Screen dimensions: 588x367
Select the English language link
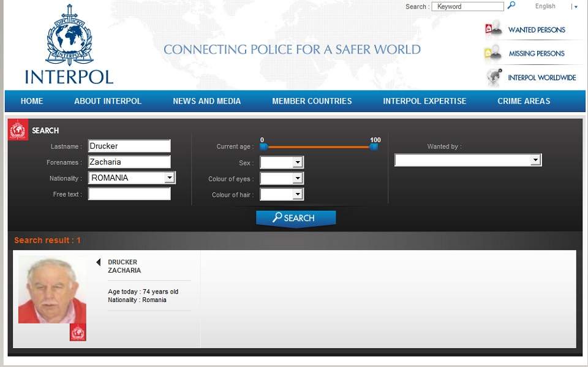pyautogui.click(x=545, y=6)
